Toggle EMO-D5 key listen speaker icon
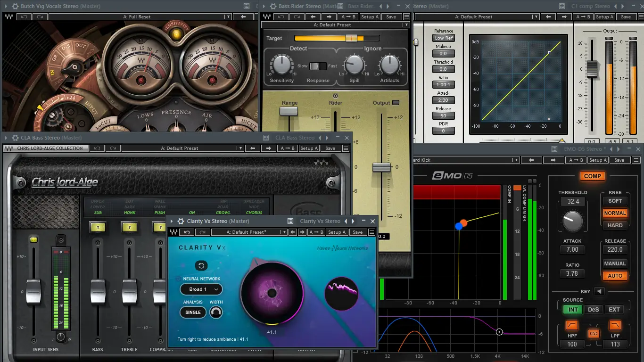Viewport: 644px width, 362px height. point(599,291)
